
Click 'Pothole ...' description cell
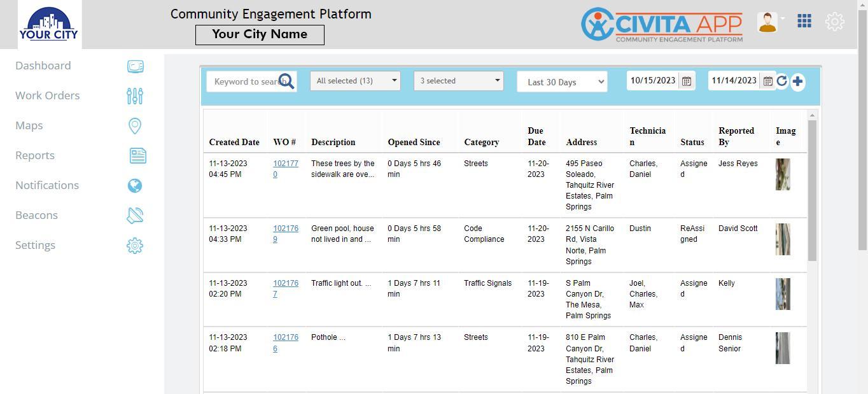pos(328,337)
